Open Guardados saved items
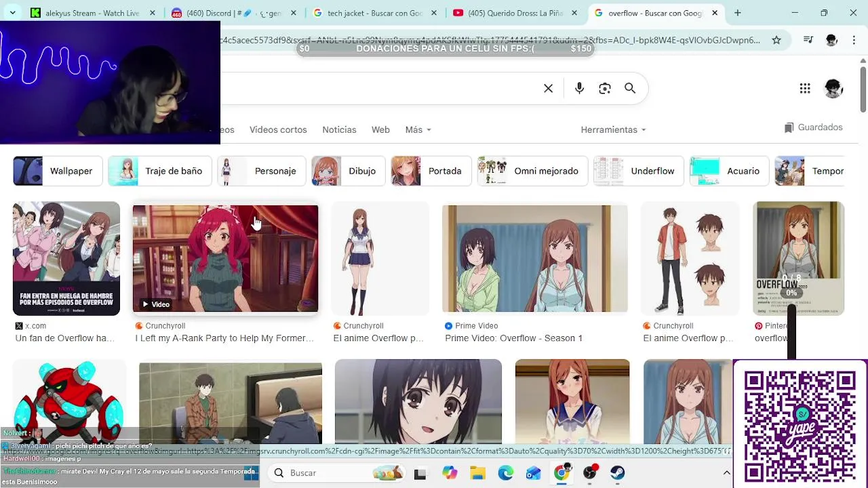This screenshot has width=868, height=488. tap(813, 127)
